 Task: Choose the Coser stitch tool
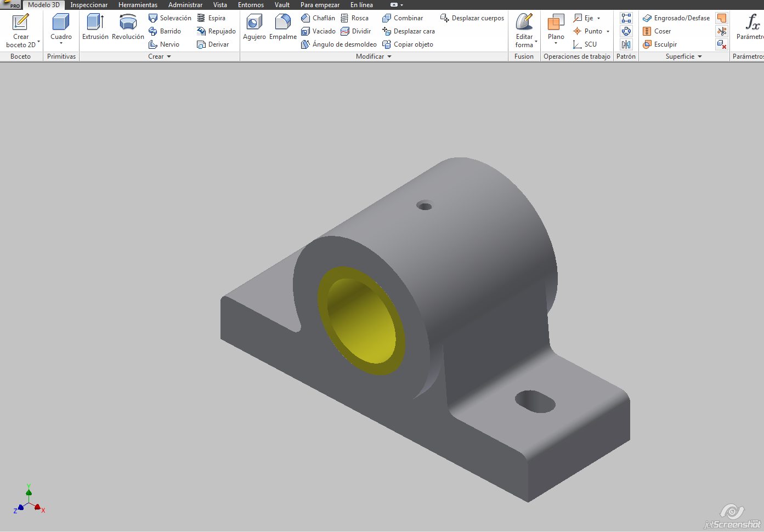tap(657, 31)
